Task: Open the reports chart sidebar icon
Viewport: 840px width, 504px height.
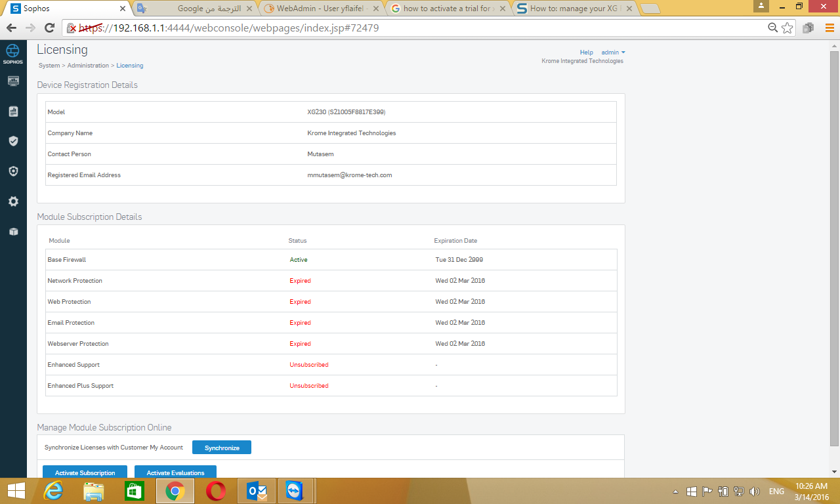Action: pos(13,112)
